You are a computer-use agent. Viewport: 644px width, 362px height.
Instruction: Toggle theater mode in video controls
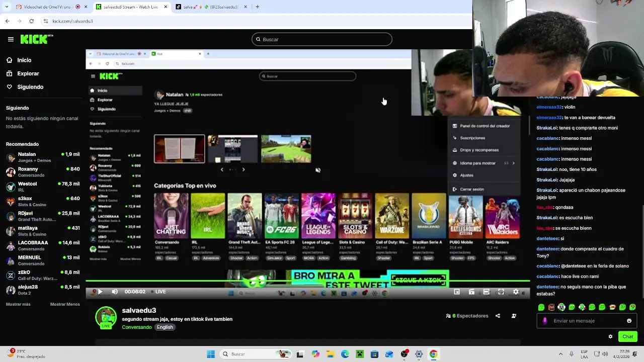pyautogui.click(x=486, y=292)
